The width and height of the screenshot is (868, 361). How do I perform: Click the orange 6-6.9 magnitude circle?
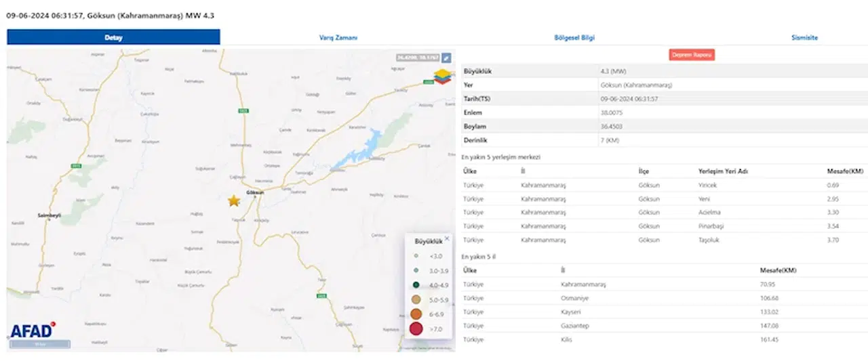pos(416,314)
